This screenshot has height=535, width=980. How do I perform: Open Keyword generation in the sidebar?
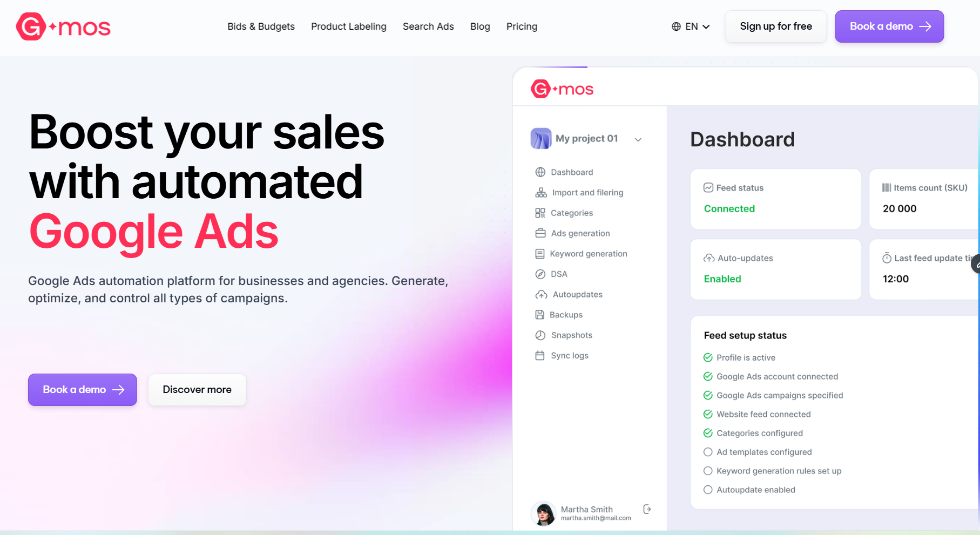589,254
